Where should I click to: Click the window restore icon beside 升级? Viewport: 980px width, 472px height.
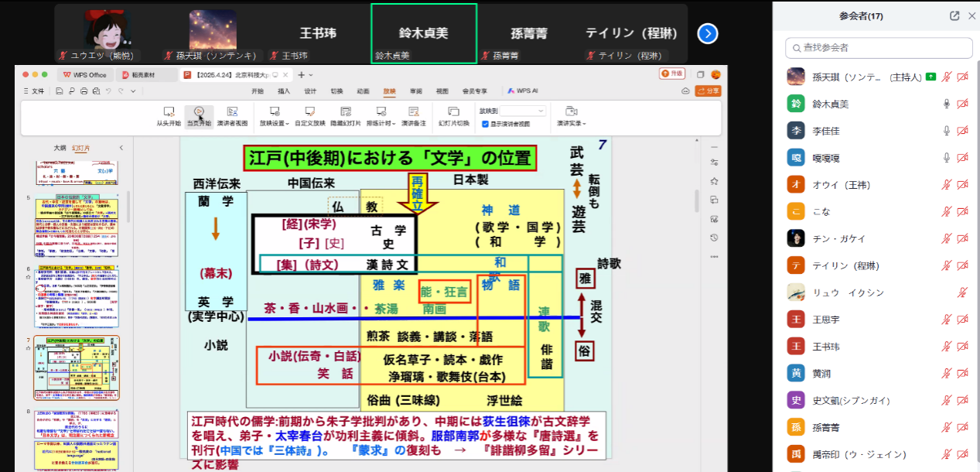click(700, 74)
